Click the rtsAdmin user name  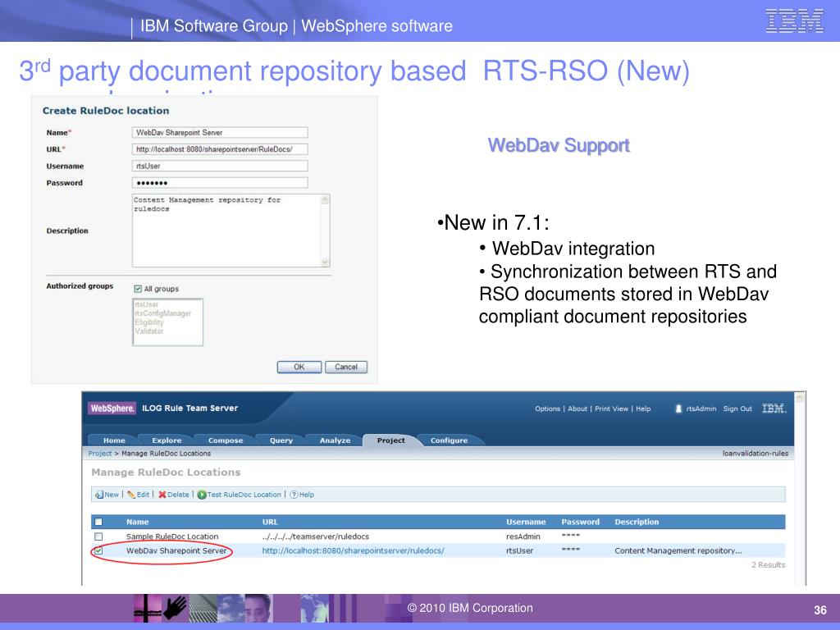701,409
